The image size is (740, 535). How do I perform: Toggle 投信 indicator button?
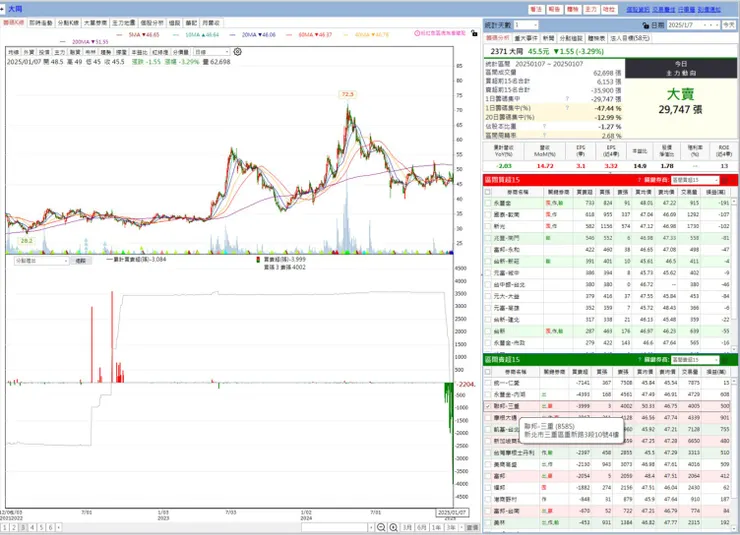[x=44, y=52]
